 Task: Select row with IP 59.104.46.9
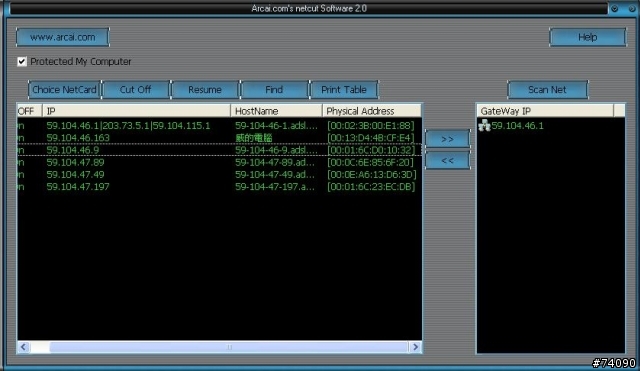[219, 150]
